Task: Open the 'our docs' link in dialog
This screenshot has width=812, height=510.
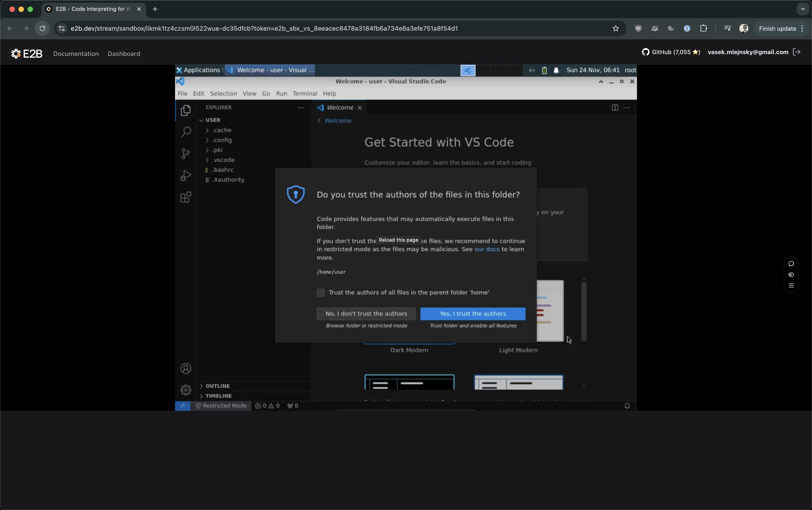Action: click(487, 249)
